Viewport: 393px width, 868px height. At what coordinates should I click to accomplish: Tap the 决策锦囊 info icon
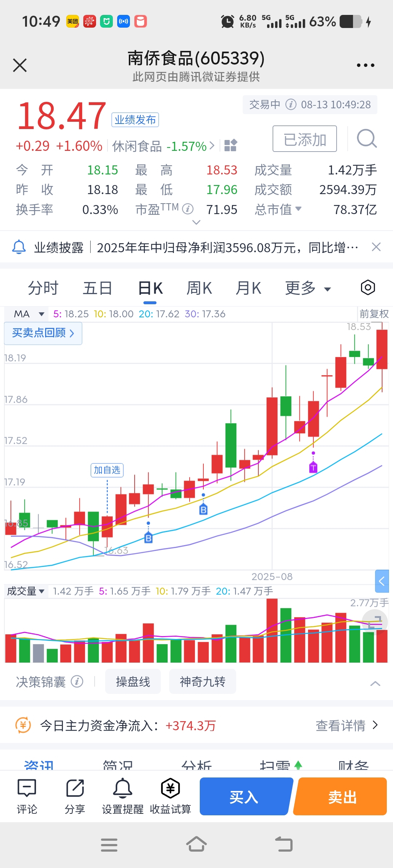(77, 682)
